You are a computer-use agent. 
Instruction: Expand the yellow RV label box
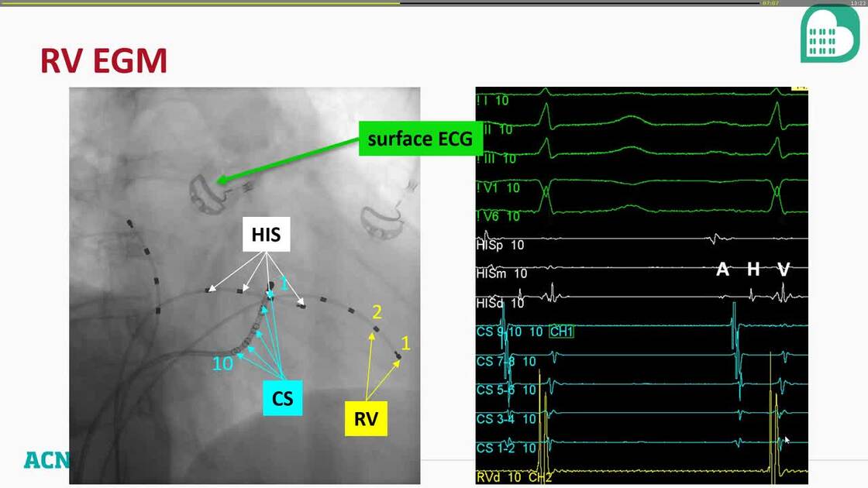(x=364, y=419)
